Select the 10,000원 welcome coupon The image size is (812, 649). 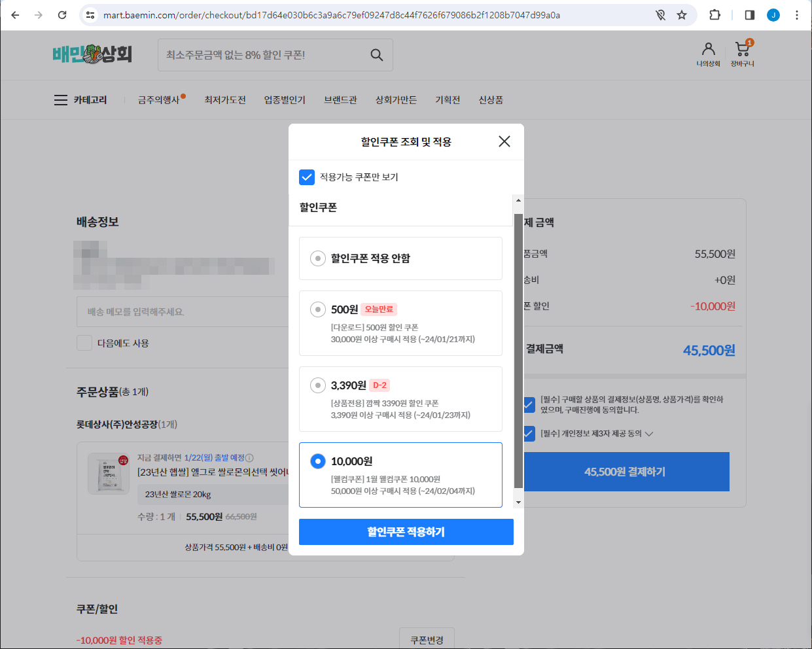pos(317,461)
